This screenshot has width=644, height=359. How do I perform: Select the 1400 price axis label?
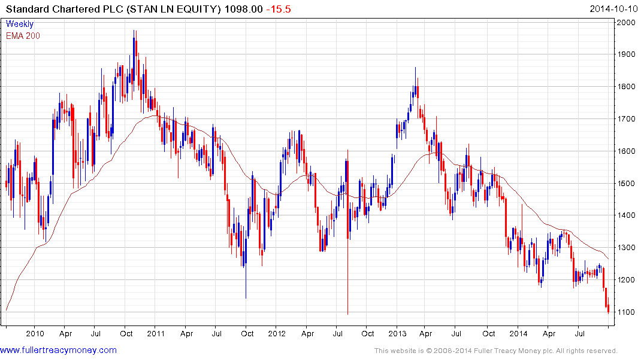point(627,215)
